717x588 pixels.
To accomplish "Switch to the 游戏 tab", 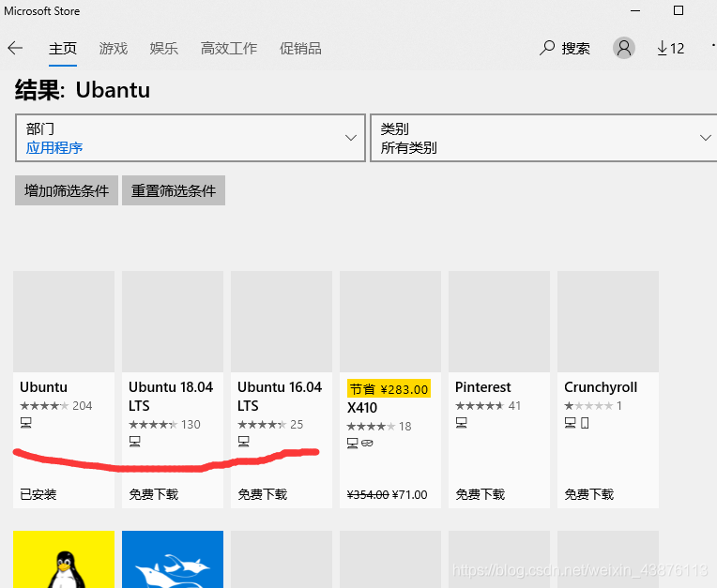I will [113, 48].
